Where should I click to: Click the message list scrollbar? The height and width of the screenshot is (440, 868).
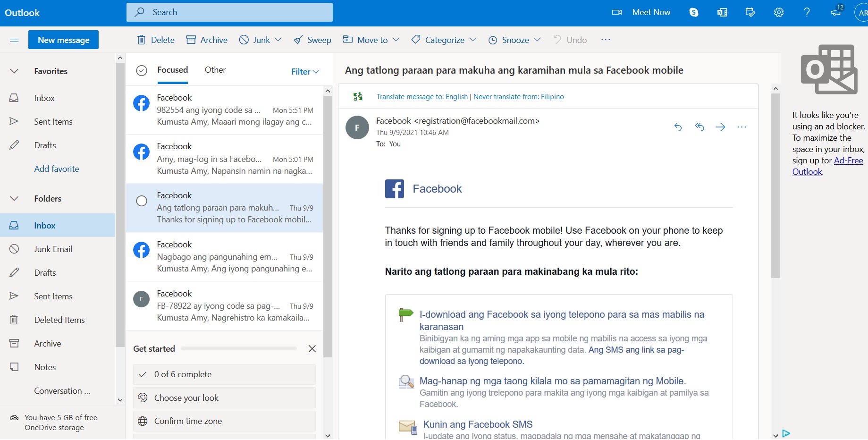tap(328, 227)
